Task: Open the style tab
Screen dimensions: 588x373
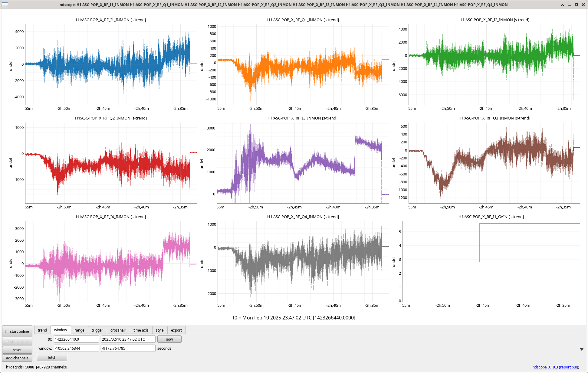Action: click(160, 330)
